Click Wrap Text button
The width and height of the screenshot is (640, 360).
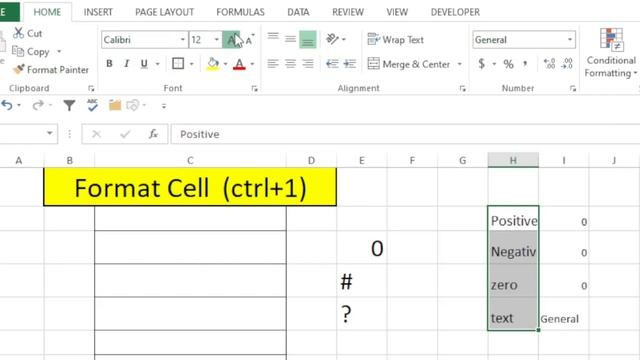point(396,40)
